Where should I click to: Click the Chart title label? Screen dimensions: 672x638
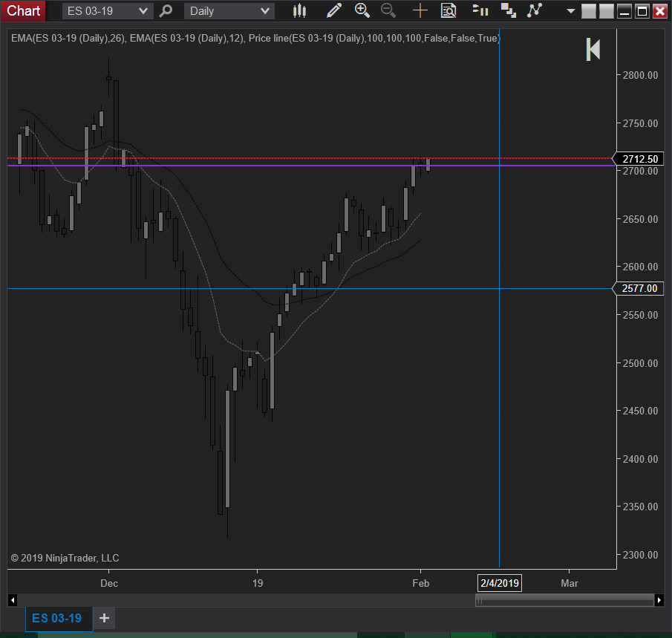click(23, 10)
